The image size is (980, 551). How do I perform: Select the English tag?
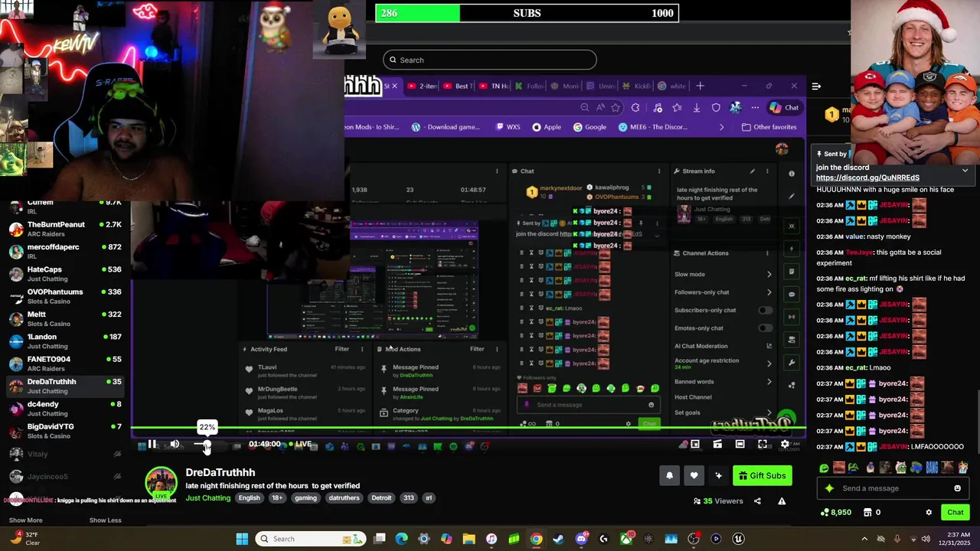[x=249, y=498]
